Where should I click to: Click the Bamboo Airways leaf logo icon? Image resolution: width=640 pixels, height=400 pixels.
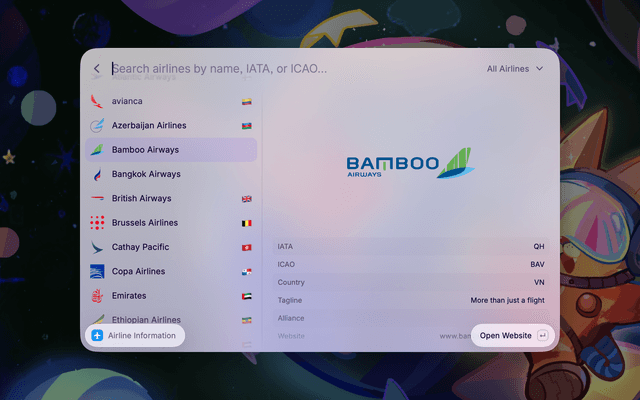(x=97, y=150)
